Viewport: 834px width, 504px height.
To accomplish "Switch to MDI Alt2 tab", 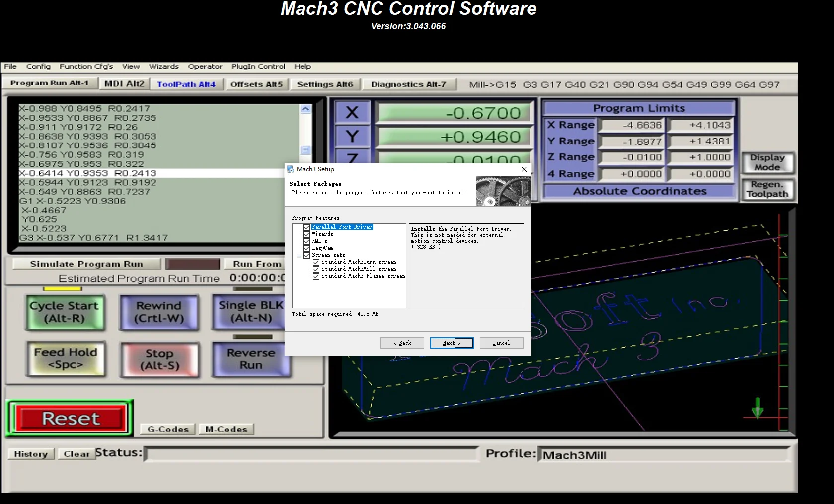I will pyautogui.click(x=124, y=84).
